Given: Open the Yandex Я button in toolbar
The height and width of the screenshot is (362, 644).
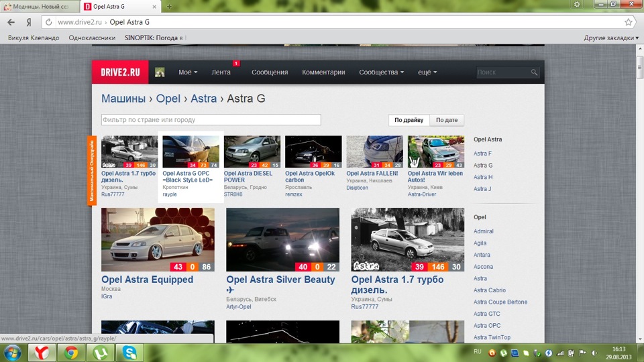Looking at the screenshot, I should tap(29, 22).
